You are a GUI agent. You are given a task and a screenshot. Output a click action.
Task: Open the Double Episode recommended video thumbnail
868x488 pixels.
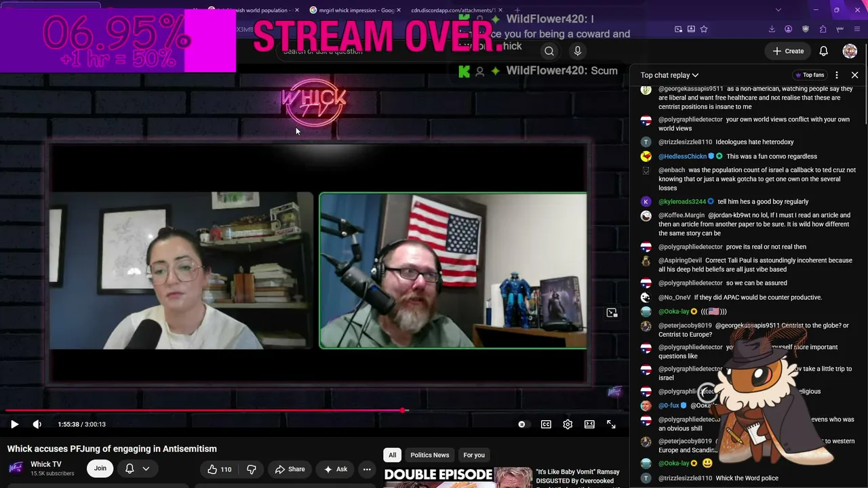point(458,476)
